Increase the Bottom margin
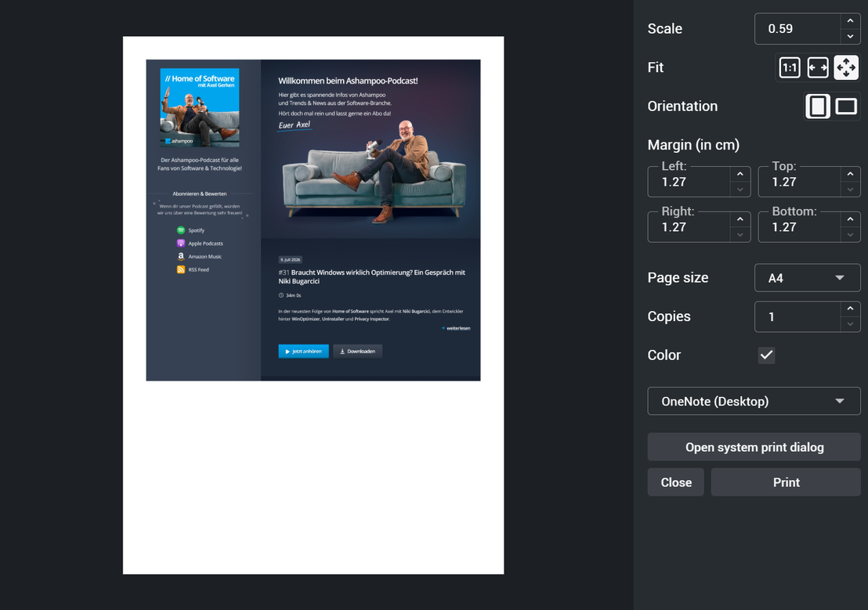 [850, 220]
